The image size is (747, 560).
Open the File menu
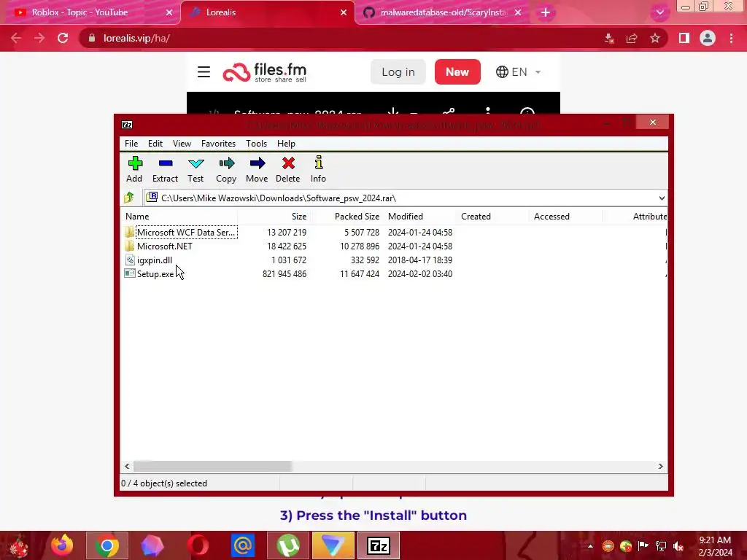pyautogui.click(x=131, y=144)
